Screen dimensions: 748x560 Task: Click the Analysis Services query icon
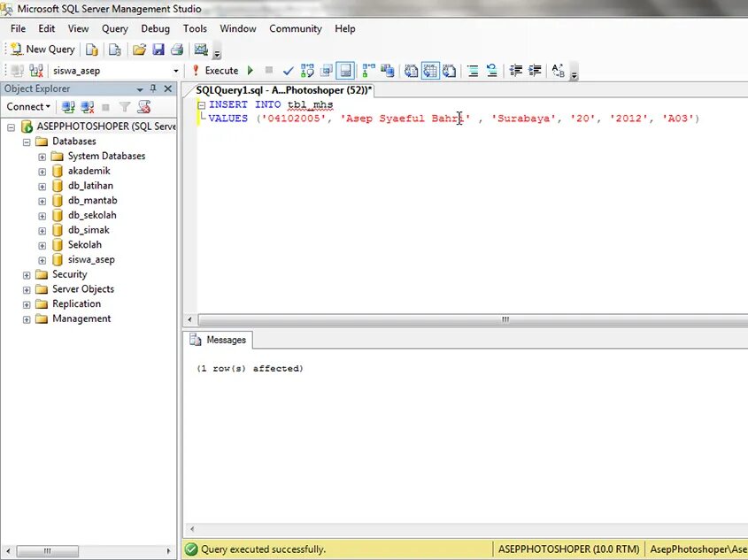(115, 49)
